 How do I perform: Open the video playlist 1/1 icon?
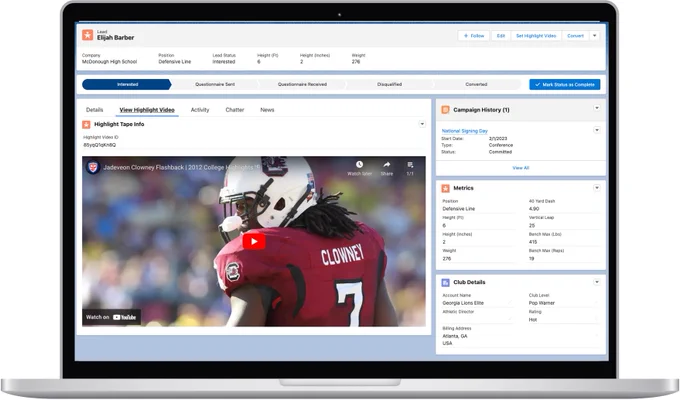click(x=410, y=164)
